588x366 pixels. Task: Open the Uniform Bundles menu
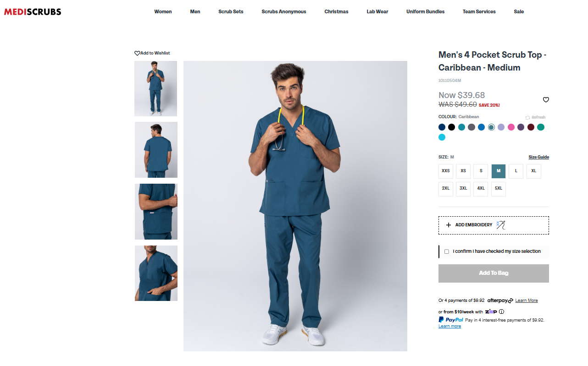coord(425,12)
